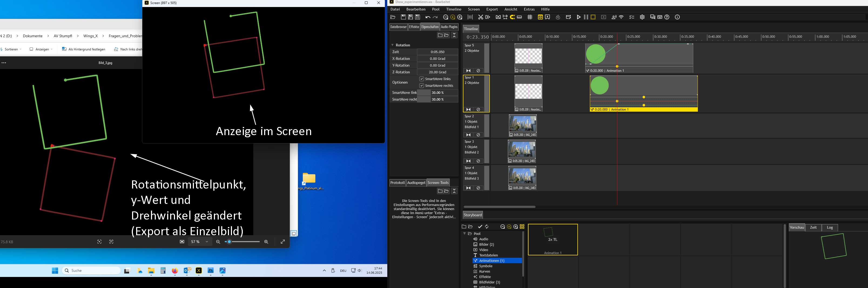Click the Storyboard tab button
Screen dimensions: 868x288
click(x=473, y=215)
